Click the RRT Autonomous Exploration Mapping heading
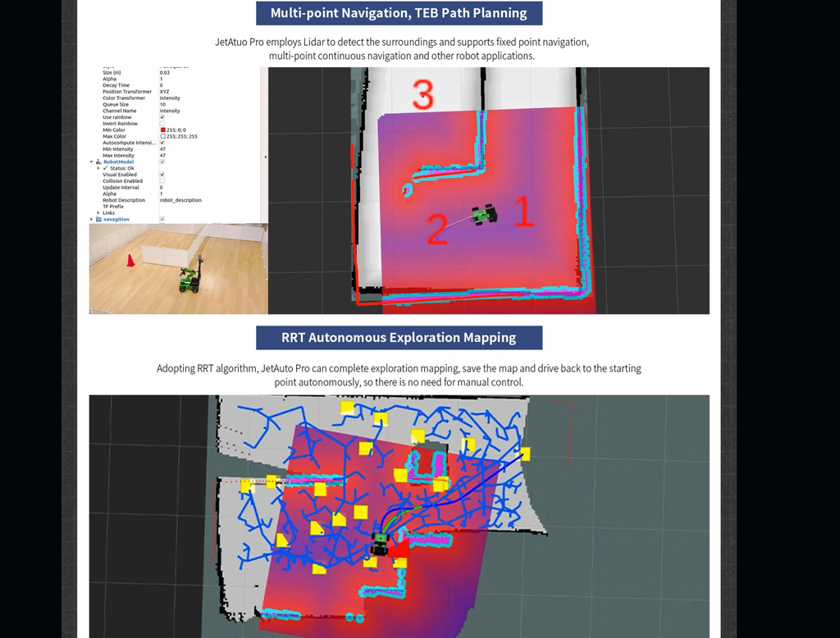The width and height of the screenshot is (840, 638). [399, 338]
